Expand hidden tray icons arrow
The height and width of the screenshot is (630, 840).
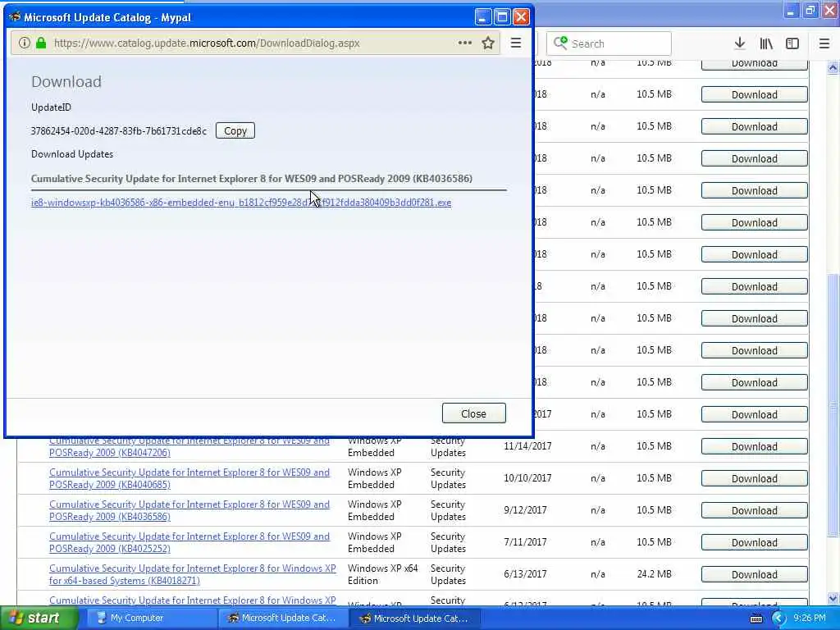(x=778, y=619)
